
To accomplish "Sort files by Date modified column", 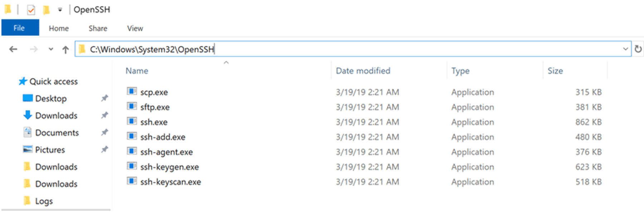I will tap(363, 71).
